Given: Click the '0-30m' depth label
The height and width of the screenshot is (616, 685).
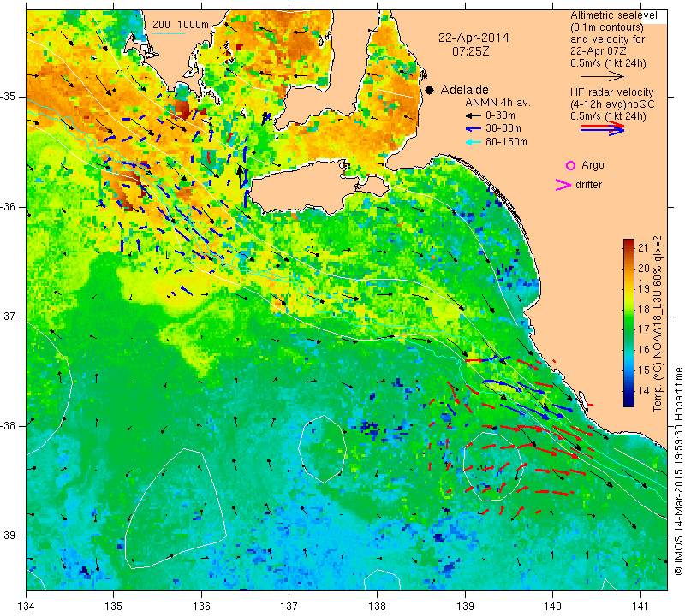Looking at the screenshot, I should coord(500,115).
